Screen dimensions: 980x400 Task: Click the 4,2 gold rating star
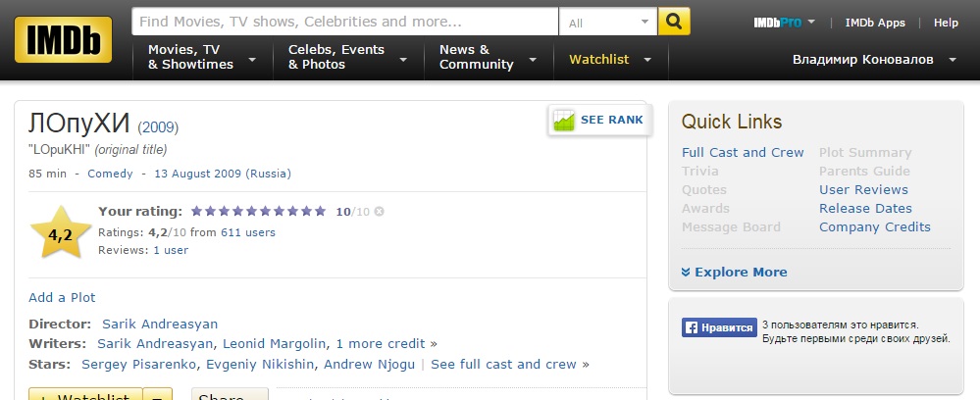coord(61,232)
